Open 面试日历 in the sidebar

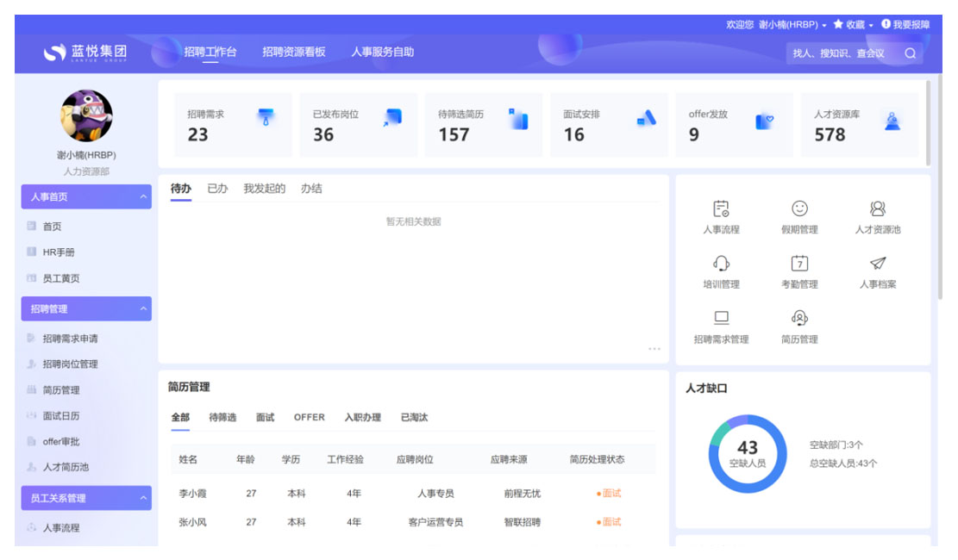61,416
